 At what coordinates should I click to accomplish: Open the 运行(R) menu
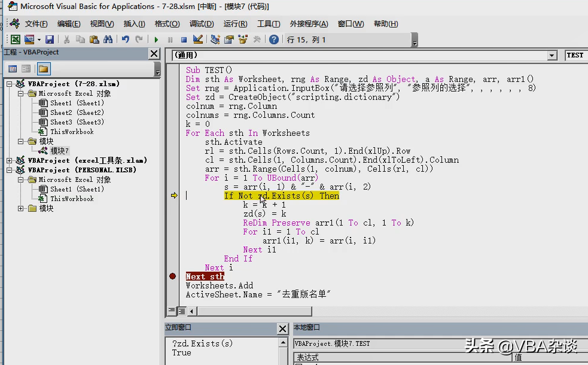[235, 23]
